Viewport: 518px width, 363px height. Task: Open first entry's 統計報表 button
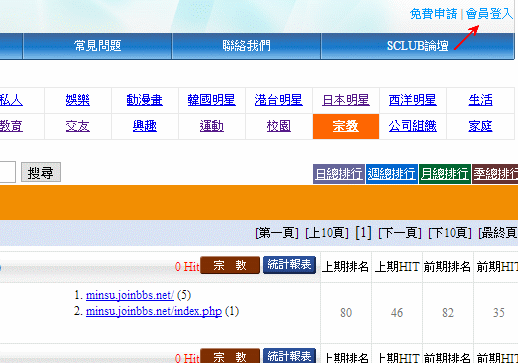(x=289, y=265)
